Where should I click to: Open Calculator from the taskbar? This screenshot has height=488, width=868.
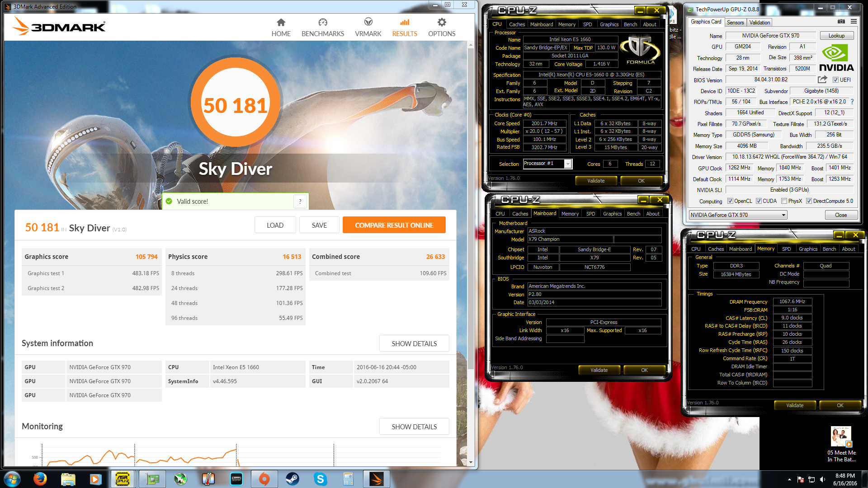tap(348, 479)
